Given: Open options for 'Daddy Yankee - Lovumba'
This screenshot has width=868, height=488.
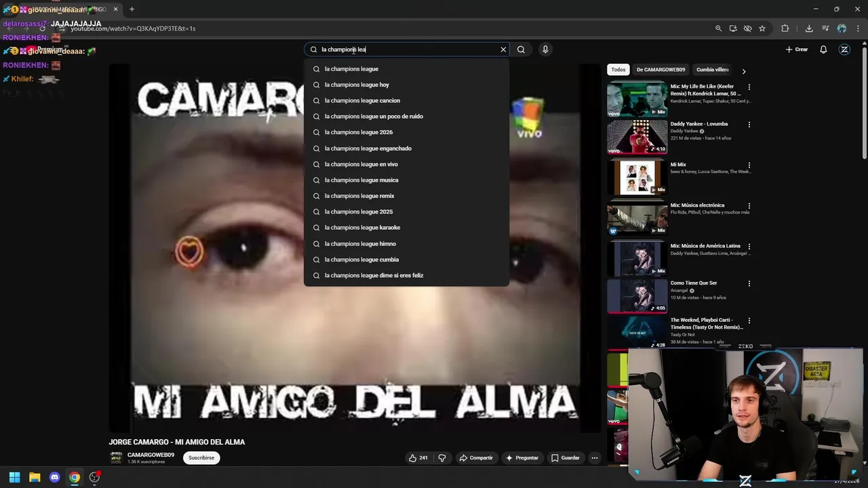Looking at the screenshot, I should coord(749,125).
